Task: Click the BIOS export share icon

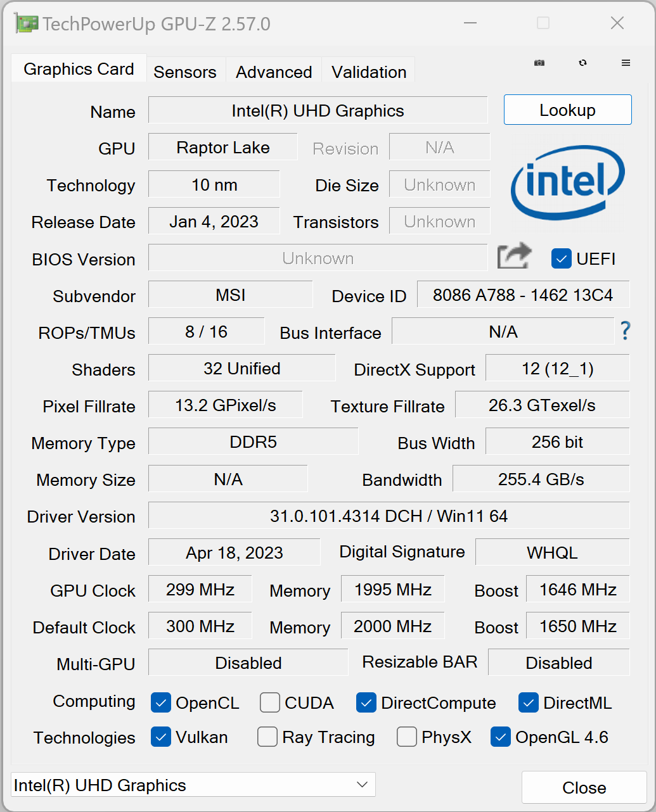Action: (x=514, y=257)
